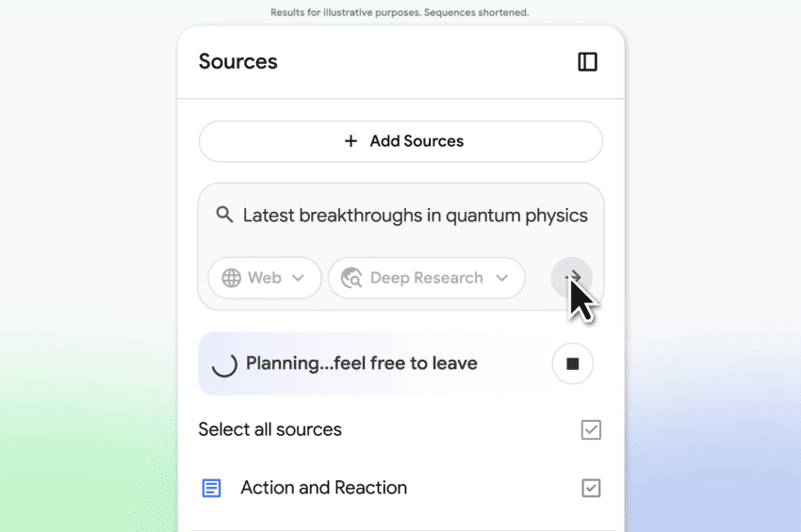Submit the search with the arrow button
The image size is (801, 532).
click(572, 278)
